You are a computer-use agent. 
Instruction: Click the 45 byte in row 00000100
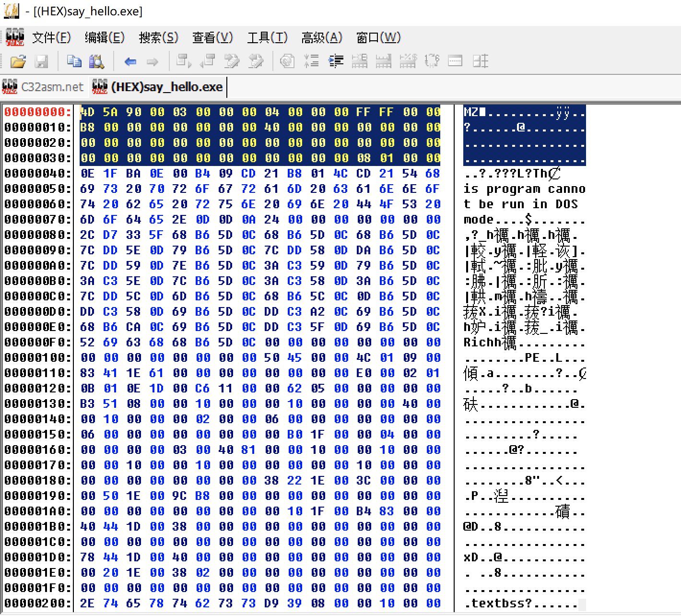(x=294, y=357)
